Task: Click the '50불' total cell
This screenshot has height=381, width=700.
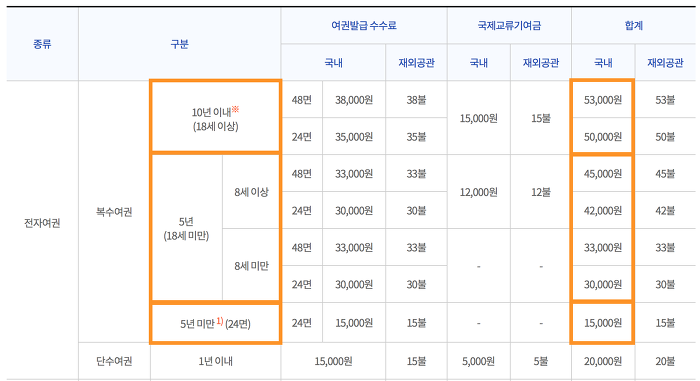Action: 665,136
